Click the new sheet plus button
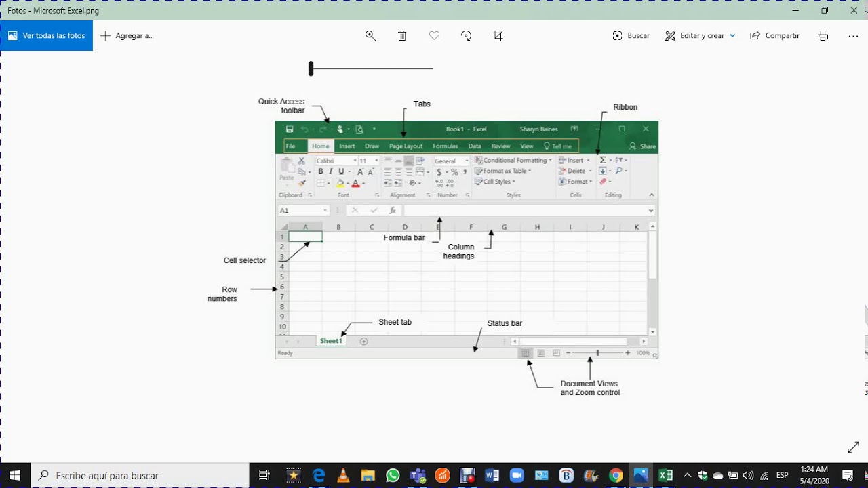This screenshot has height=488, width=868. (x=364, y=341)
